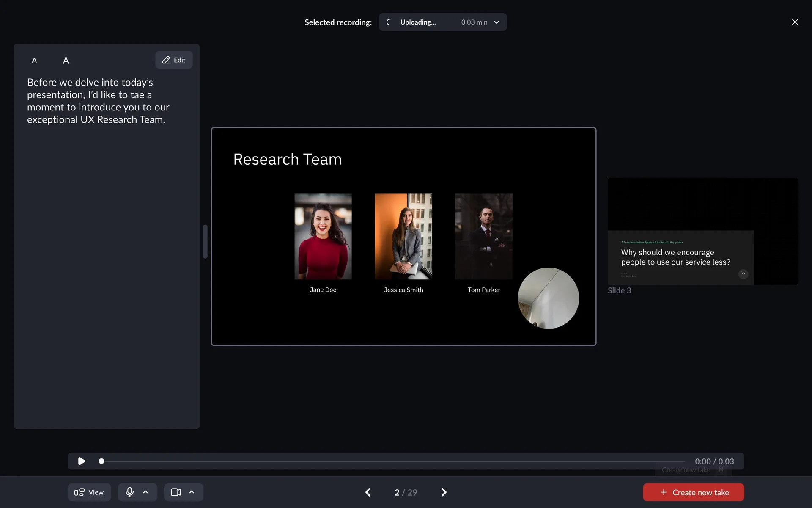
Task: Increase teleprompter font size with large A
Action: [66, 60]
